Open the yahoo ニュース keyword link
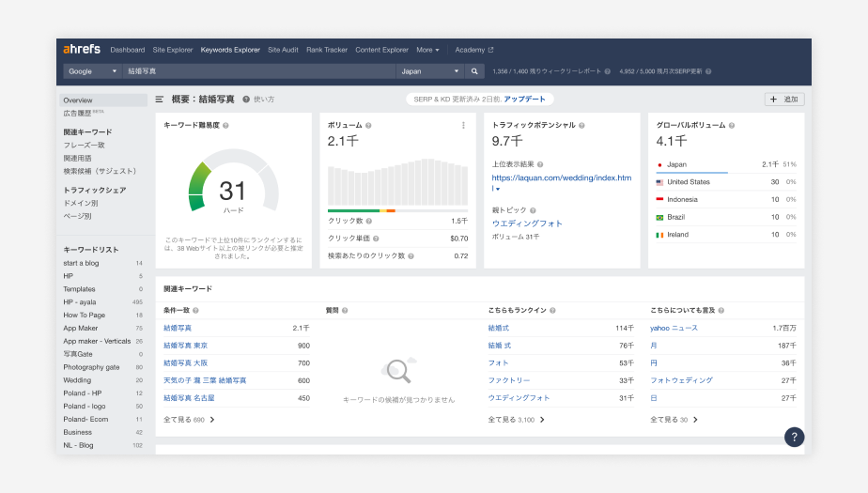868x493 pixels. pyautogui.click(x=674, y=328)
